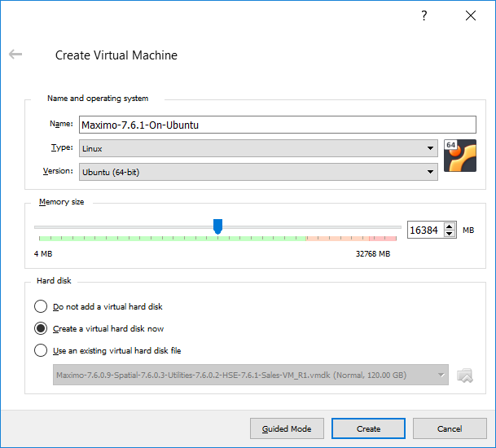This screenshot has width=496, height=448.
Task: Open the Version dropdown showing Ubuntu (64-bit)
Action: (x=258, y=172)
